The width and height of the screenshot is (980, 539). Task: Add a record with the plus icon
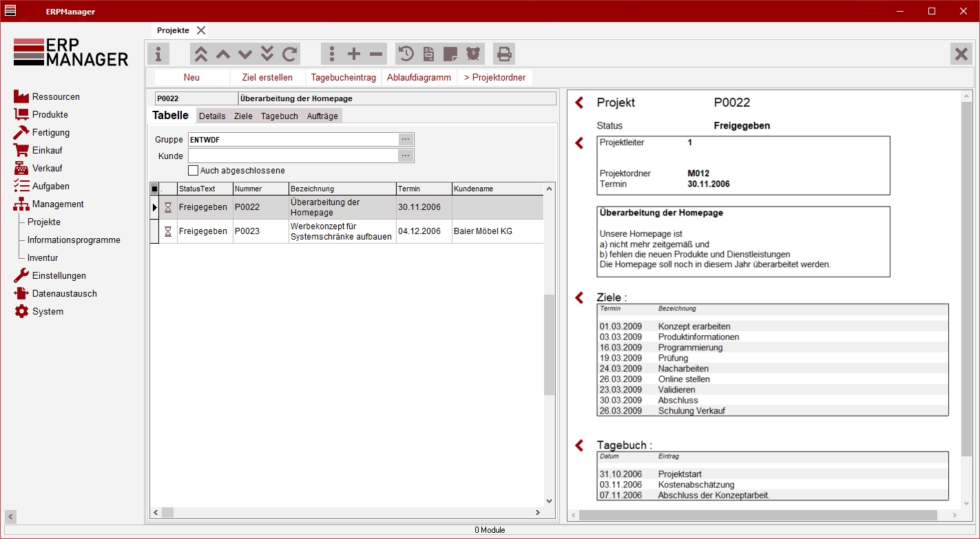click(x=353, y=54)
